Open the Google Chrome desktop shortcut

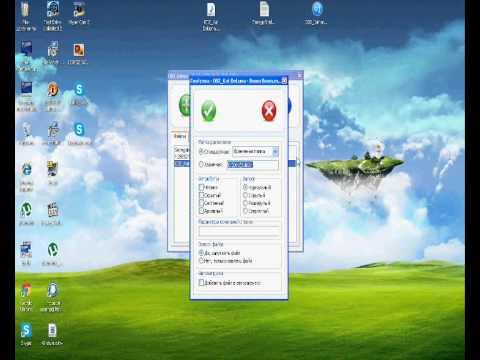[x=26, y=291]
